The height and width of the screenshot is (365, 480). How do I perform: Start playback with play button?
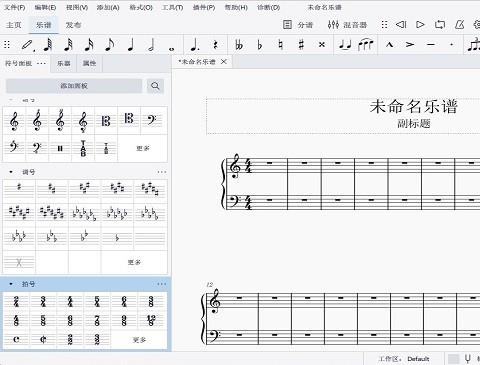[x=420, y=24]
